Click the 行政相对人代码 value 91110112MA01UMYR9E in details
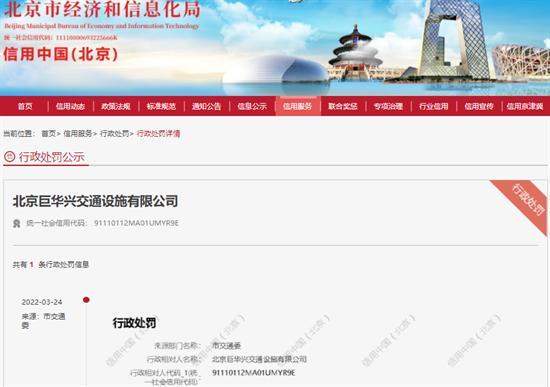This screenshot has height=387, width=550. [x=254, y=373]
